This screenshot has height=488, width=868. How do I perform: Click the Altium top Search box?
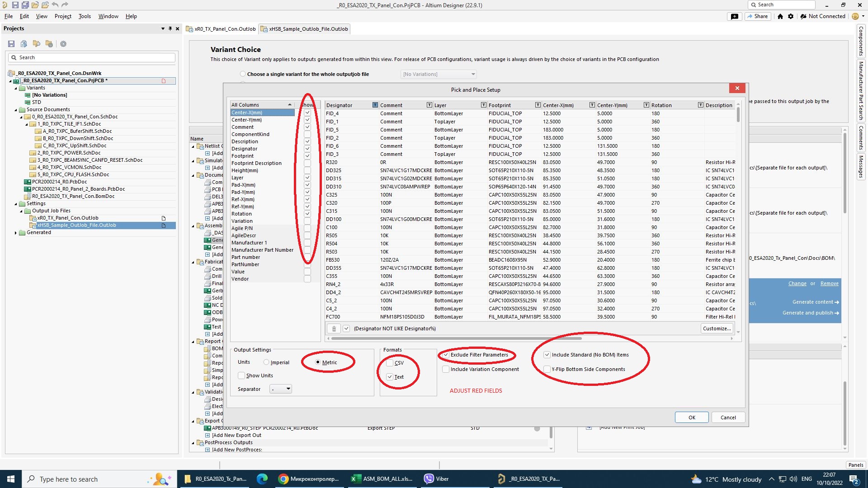(782, 5)
